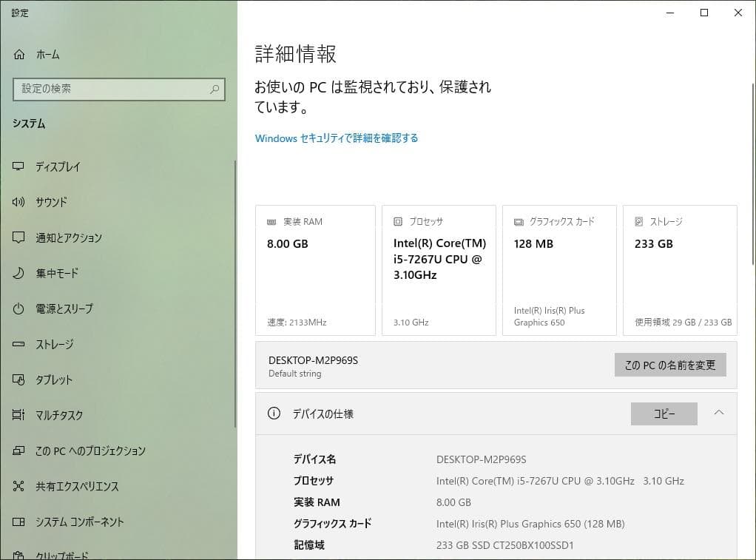Open Sound settings in the sidebar
The width and height of the screenshot is (756, 560).
click(50, 202)
